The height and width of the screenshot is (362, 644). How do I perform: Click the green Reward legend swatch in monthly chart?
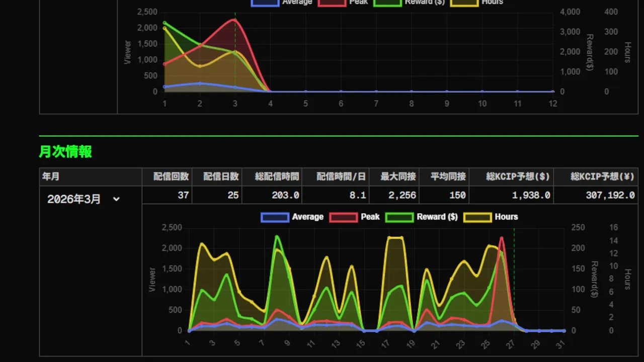(x=399, y=217)
